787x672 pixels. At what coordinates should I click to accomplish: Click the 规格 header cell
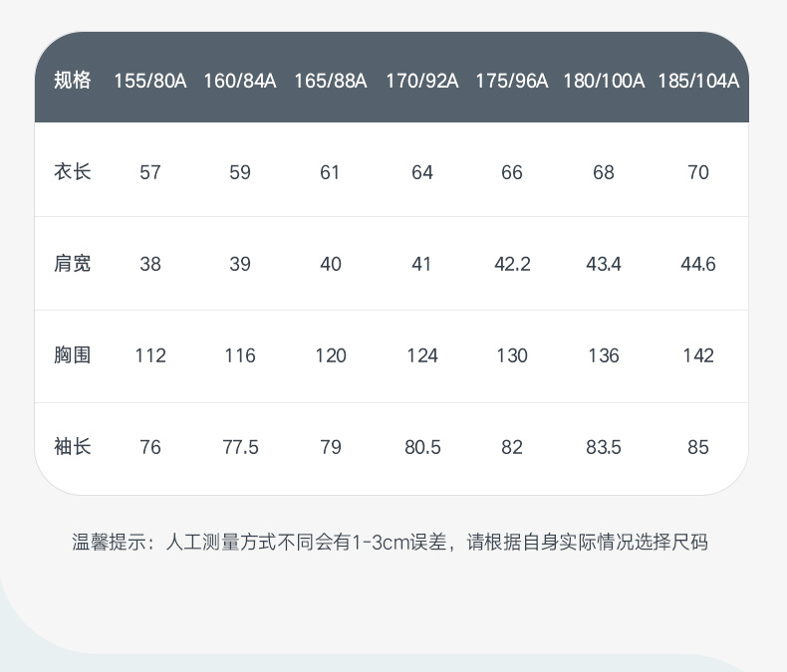(x=72, y=81)
